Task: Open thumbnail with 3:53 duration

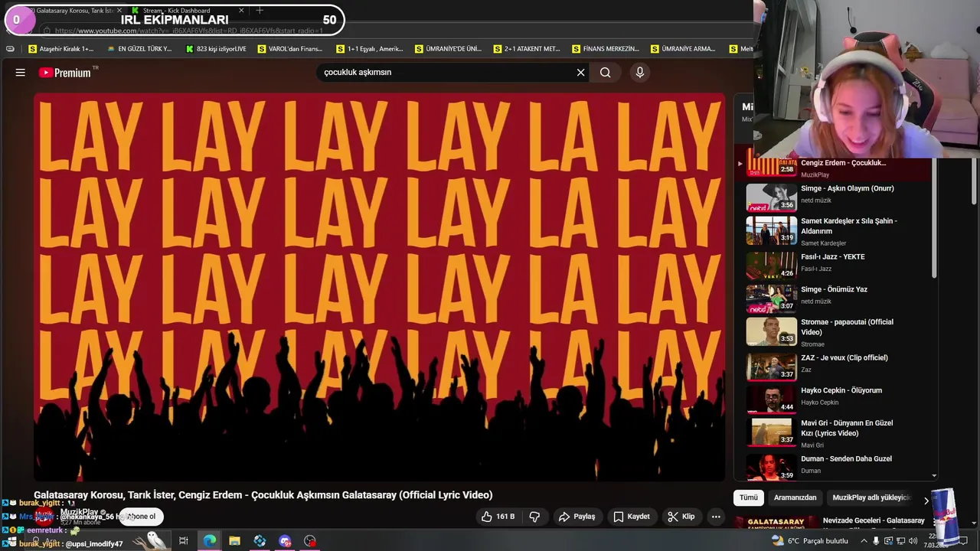Action: 771,331
